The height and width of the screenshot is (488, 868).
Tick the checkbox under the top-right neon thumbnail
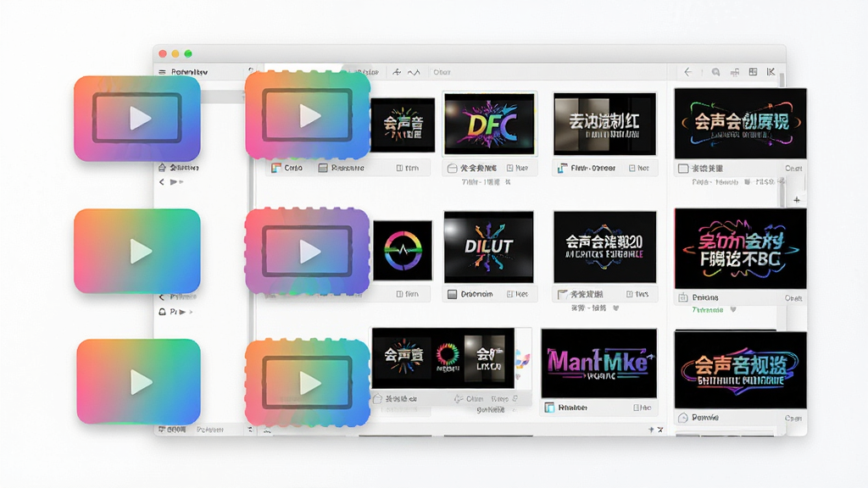(x=684, y=169)
